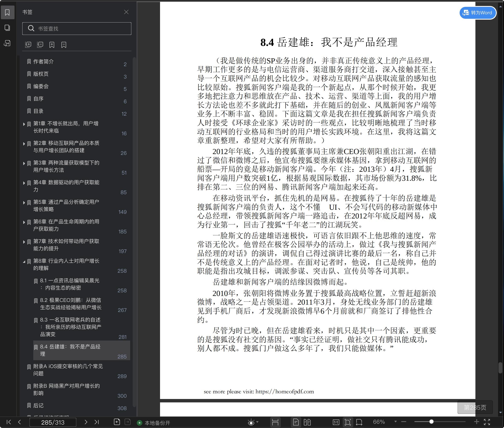Viewport: 504px width, 428px height.
Task: Expand 第7章 技术如何带动 bookmark
Action: click(x=24, y=242)
